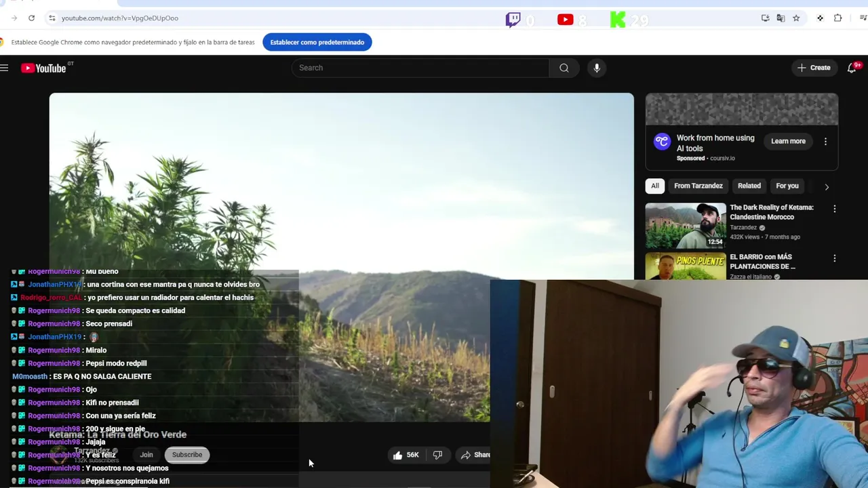The height and width of the screenshot is (488, 868).
Task: Open 'The Dark Reality of Ketama' title link
Action: click(772, 212)
